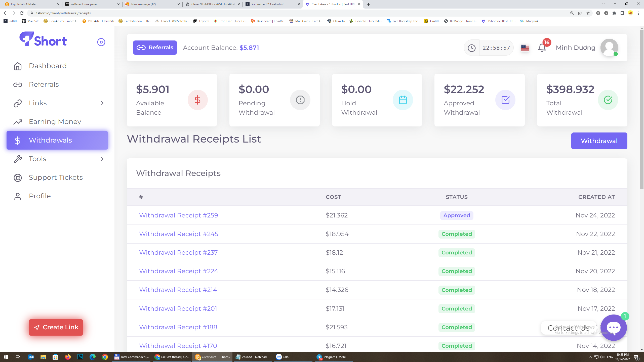Open Withdrawal Receipt #237
Viewport: 644px width, 362px height.
(178, 253)
